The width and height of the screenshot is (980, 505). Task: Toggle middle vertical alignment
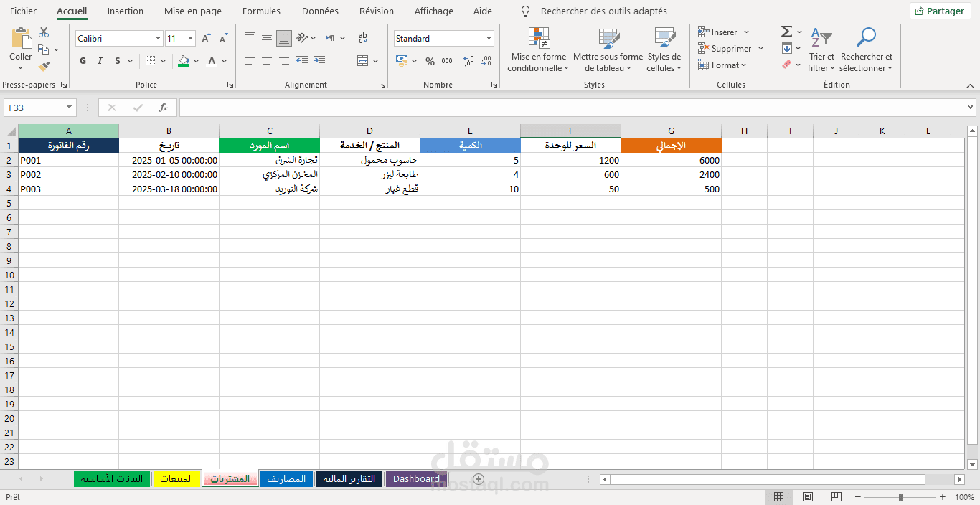[267, 38]
